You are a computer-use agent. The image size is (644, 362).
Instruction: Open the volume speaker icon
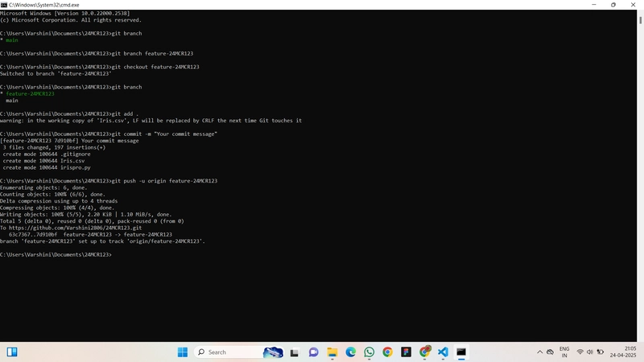[x=590, y=352]
